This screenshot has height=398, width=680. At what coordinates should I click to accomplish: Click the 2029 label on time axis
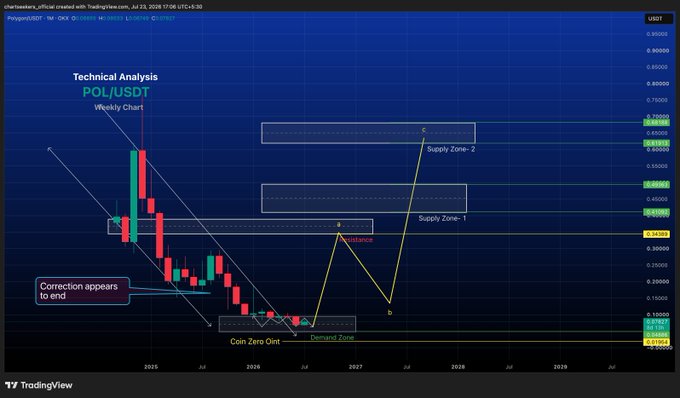tap(560, 367)
